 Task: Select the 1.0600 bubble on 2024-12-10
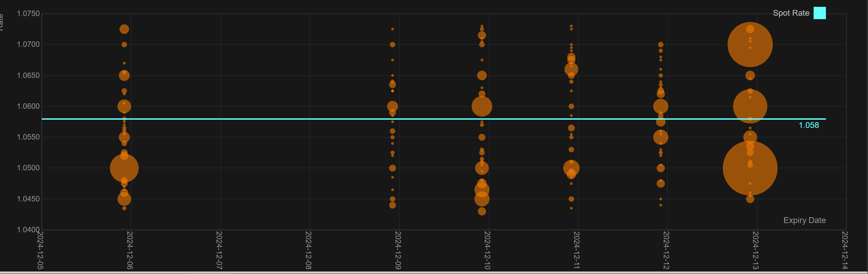pos(482,106)
